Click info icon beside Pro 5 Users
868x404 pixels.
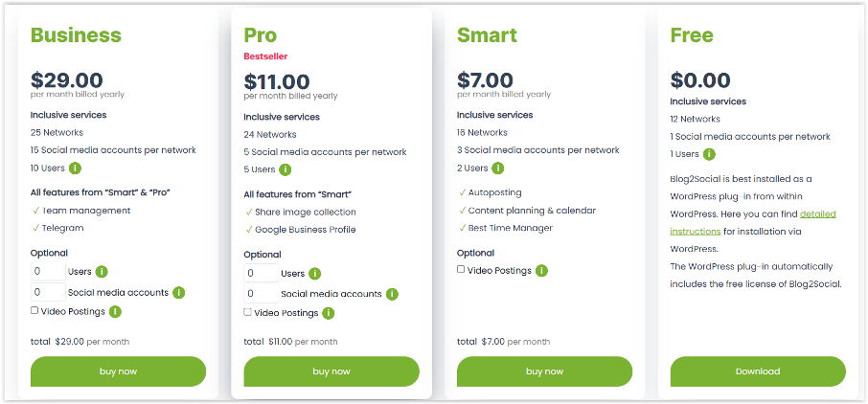(286, 169)
